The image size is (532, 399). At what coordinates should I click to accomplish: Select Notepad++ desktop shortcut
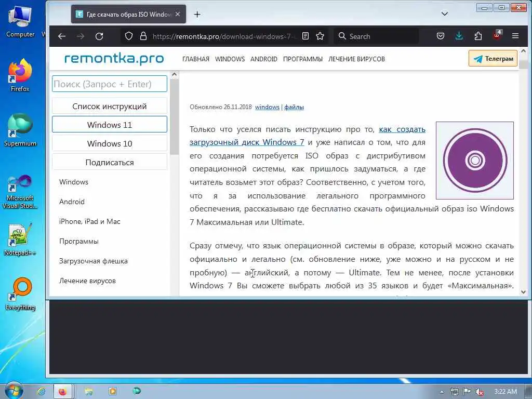click(x=20, y=239)
